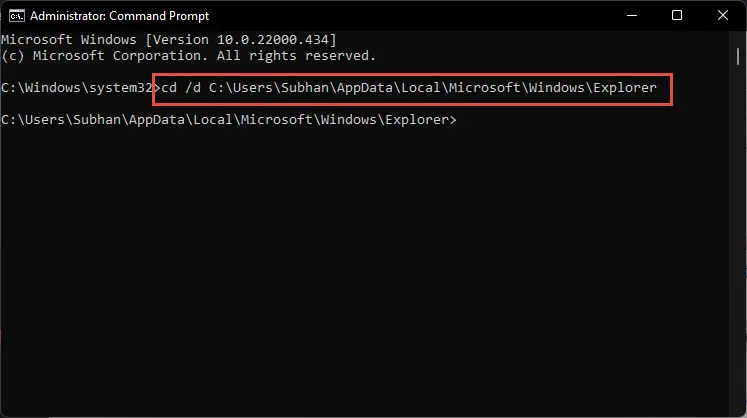Click the Explorer> prompt line
Screen dimensions: 747x418
229,120
